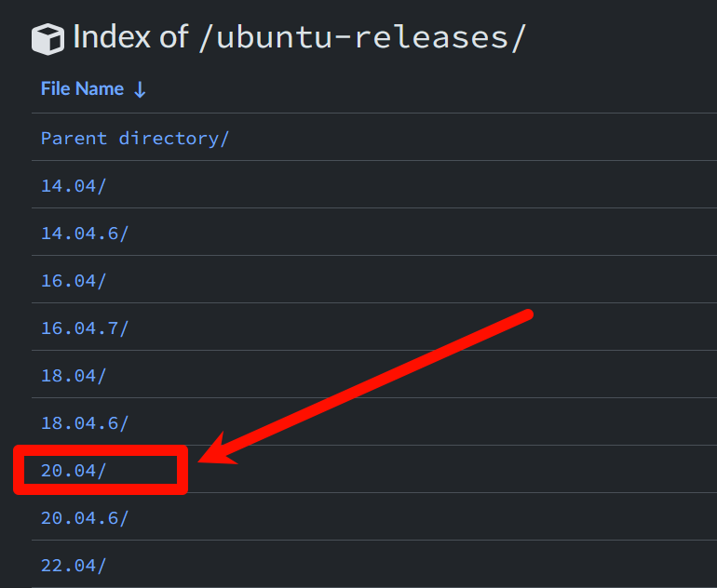Open the 20.04/ folder
Viewport: 717px width, 588px height.
coord(74,471)
